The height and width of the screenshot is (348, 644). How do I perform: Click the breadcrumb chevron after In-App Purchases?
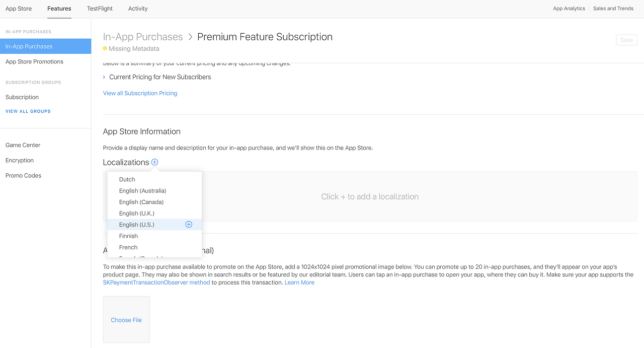tap(190, 37)
